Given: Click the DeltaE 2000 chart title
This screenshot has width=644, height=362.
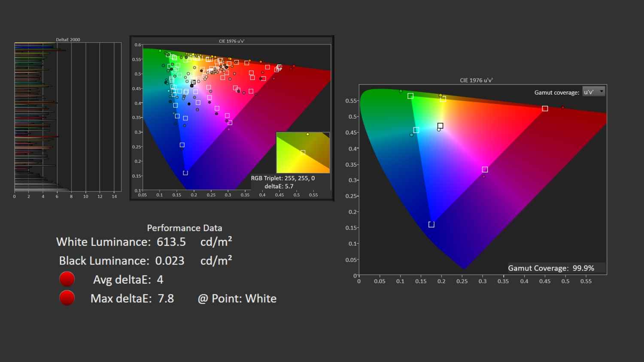Looking at the screenshot, I should click(68, 39).
